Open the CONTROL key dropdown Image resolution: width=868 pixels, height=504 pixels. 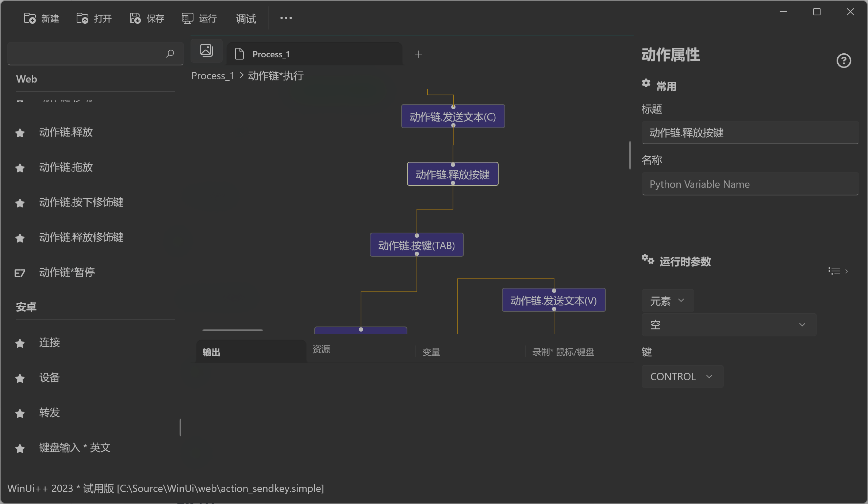pyautogui.click(x=682, y=376)
